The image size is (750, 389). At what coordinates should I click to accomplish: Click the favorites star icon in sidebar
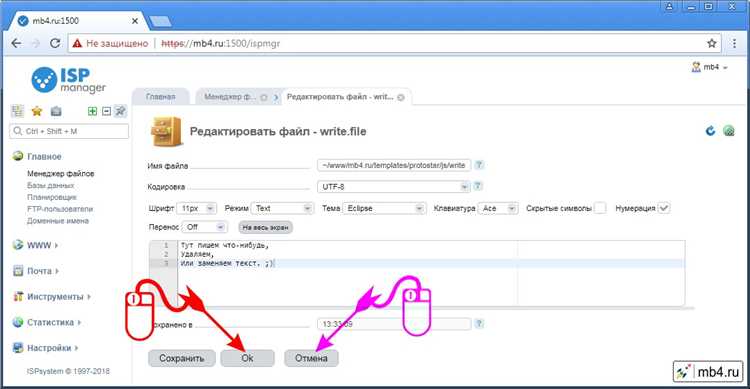[37, 111]
